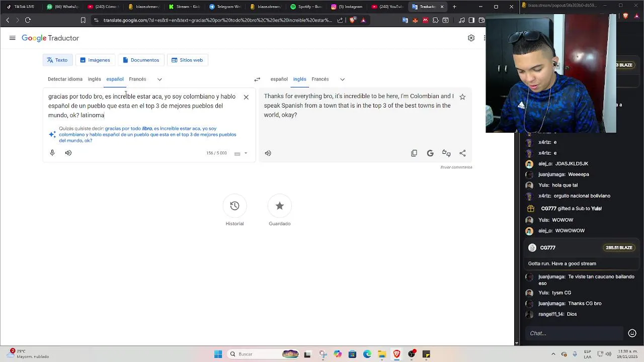
Task: Switch to the Stream - Kick tab
Action: [x=185, y=7]
